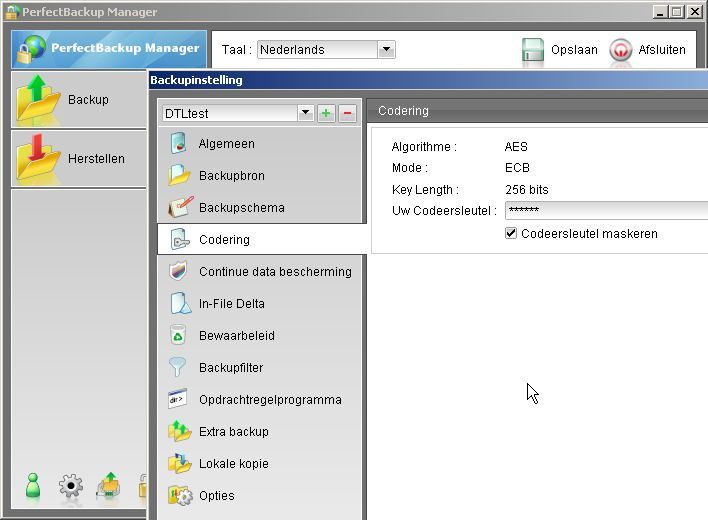Click the Opties folder gear icon

(180, 495)
